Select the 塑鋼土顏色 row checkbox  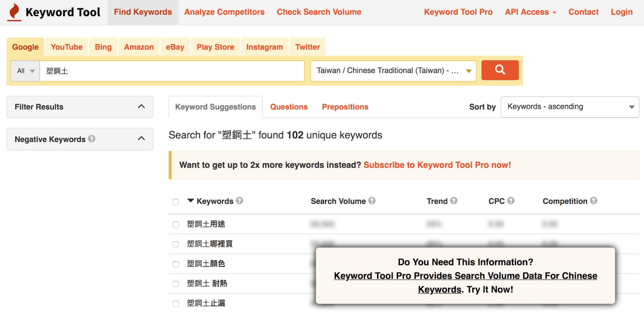[176, 264]
